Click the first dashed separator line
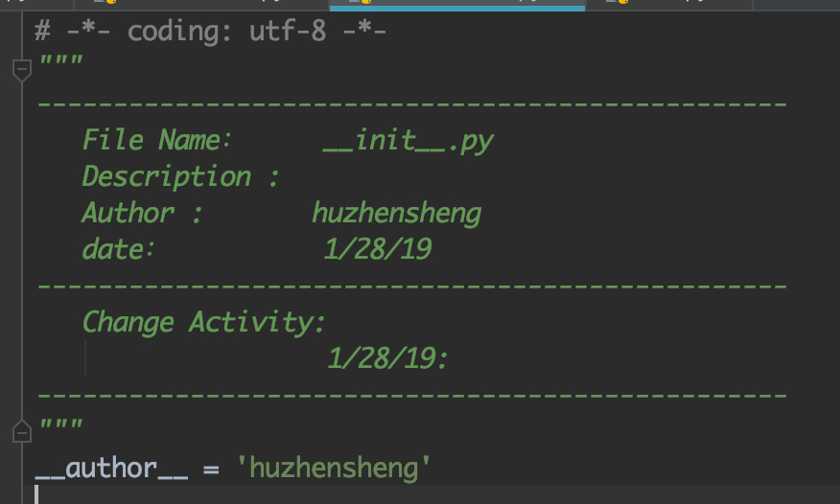The image size is (840, 504). (412, 103)
